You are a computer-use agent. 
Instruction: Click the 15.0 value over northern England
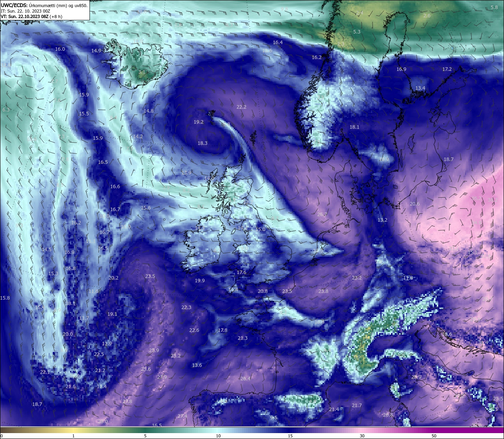point(260,230)
